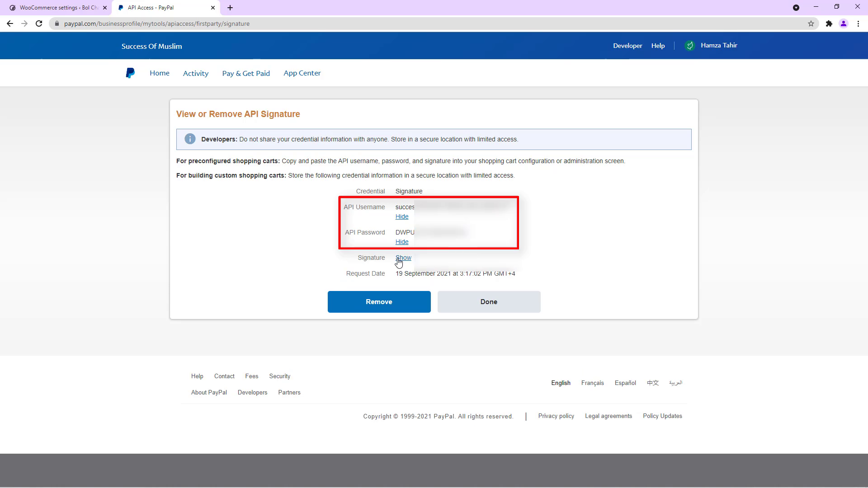
Task: Open the Chrome profile avatar
Action: click(844, 23)
